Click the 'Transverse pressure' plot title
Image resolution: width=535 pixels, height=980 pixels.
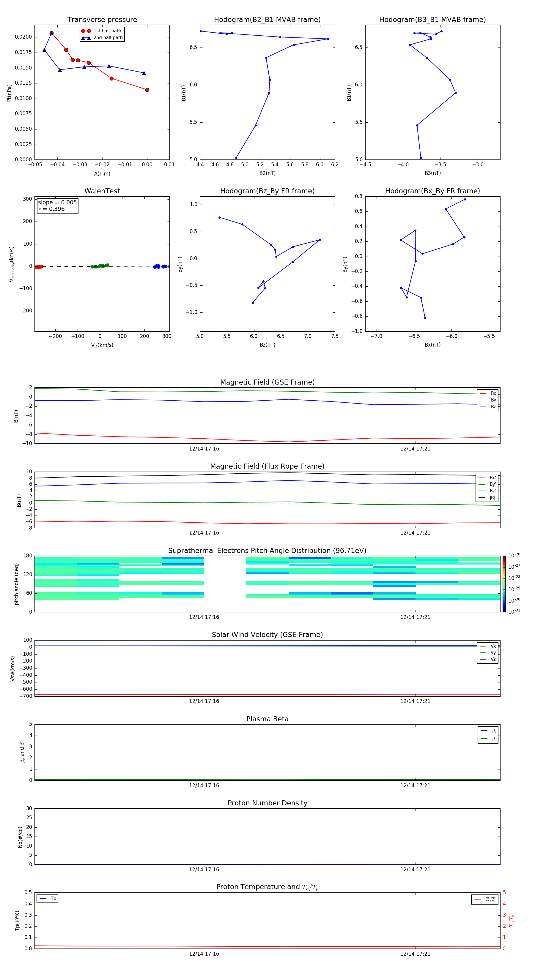pyautogui.click(x=102, y=20)
